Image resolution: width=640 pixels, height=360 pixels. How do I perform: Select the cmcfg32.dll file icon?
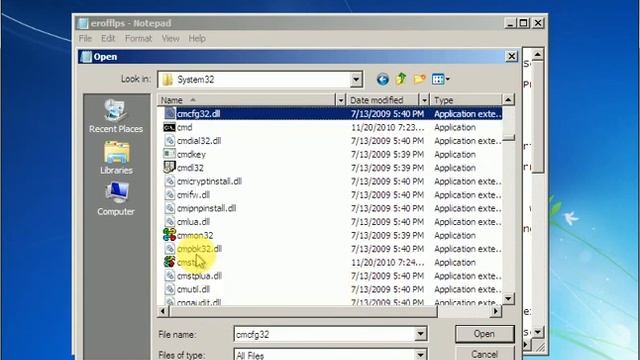(x=170, y=113)
